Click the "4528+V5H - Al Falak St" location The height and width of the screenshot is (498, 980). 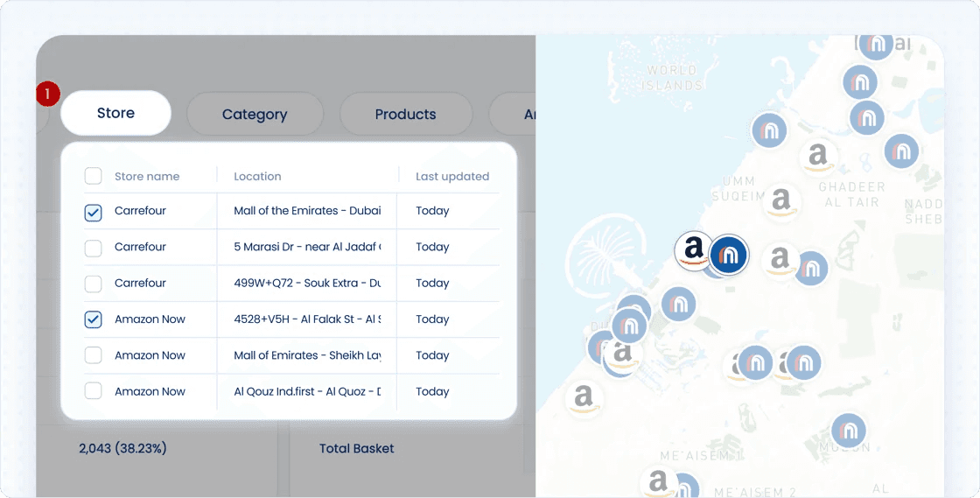pos(307,319)
